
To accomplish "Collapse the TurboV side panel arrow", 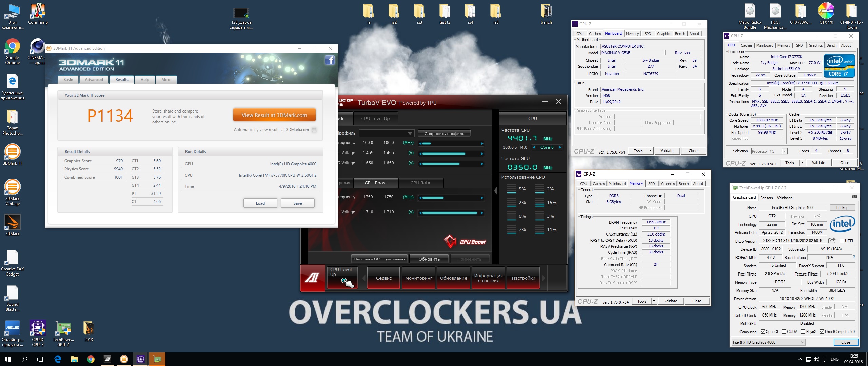I will coord(495,191).
